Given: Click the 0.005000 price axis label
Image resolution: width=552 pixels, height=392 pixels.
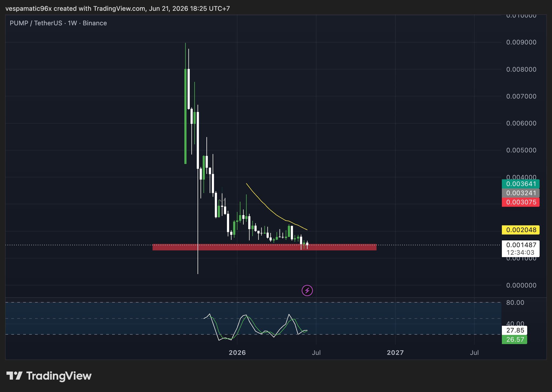Looking at the screenshot, I should (521, 150).
